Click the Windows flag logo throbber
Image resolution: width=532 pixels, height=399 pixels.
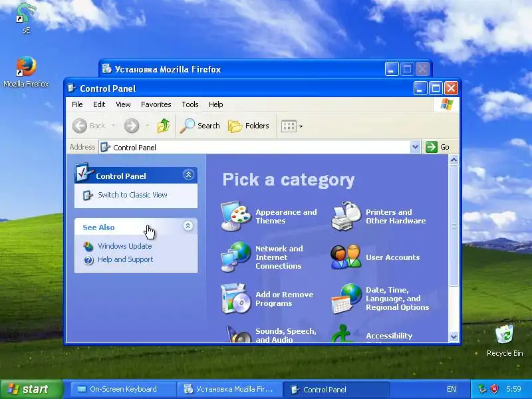pyautogui.click(x=446, y=104)
